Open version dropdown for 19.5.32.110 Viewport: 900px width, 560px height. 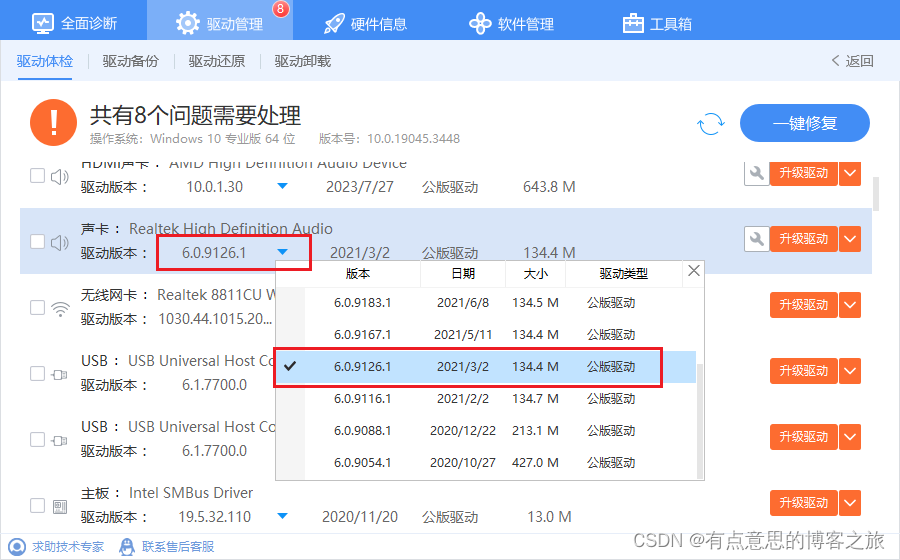[282, 516]
